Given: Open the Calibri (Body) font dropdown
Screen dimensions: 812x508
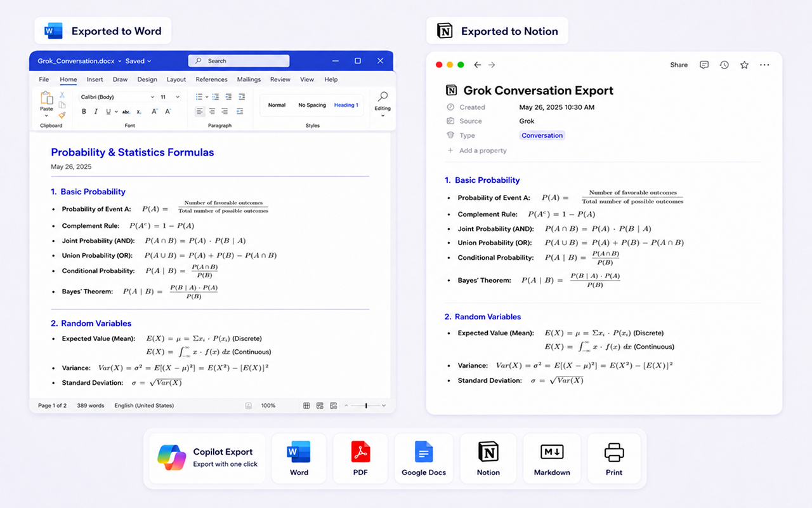Looking at the screenshot, I should pos(117,97).
